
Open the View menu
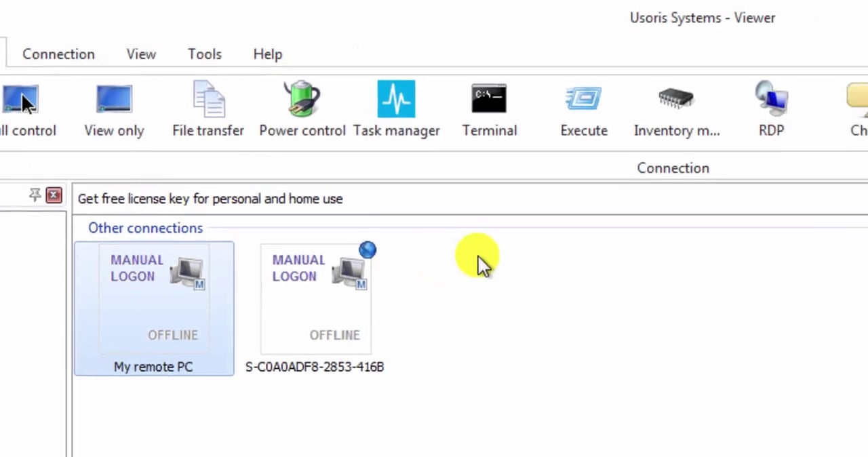click(x=141, y=54)
